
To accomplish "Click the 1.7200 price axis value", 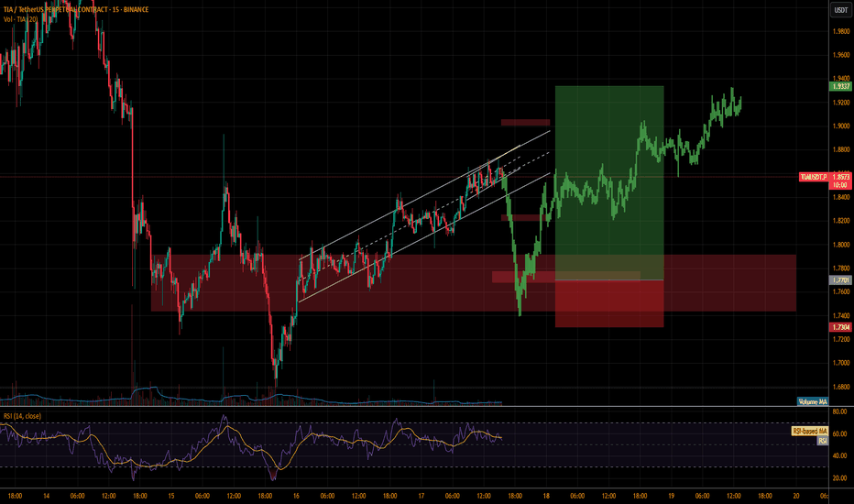I will pyautogui.click(x=841, y=339).
